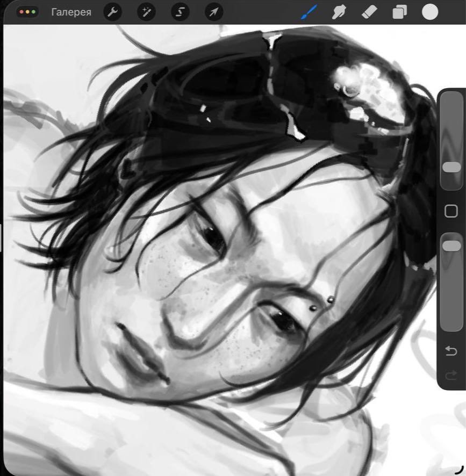466x476 pixels.
Task: Open the Adjustments magic wand menu
Action: [x=146, y=12]
